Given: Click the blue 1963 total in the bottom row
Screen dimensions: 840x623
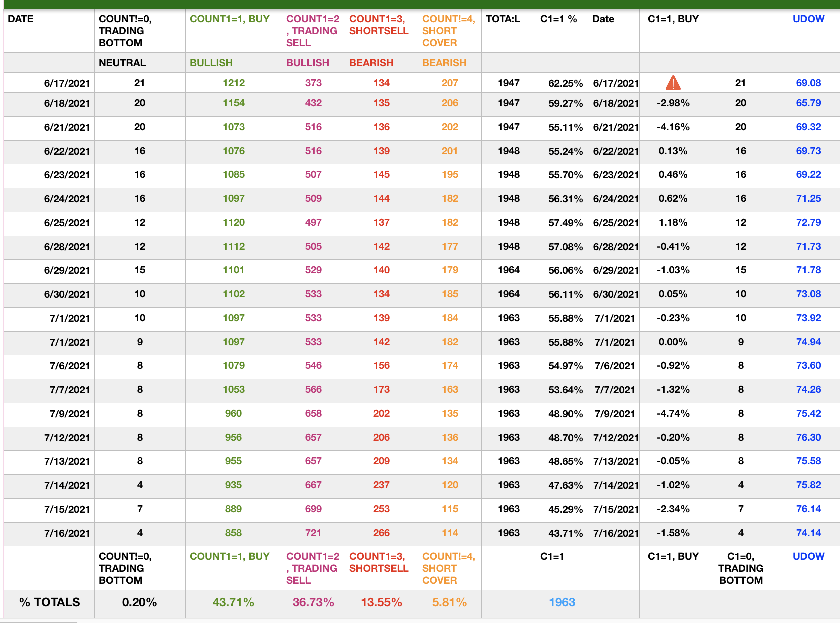Looking at the screenshot, I should (562, 602).
